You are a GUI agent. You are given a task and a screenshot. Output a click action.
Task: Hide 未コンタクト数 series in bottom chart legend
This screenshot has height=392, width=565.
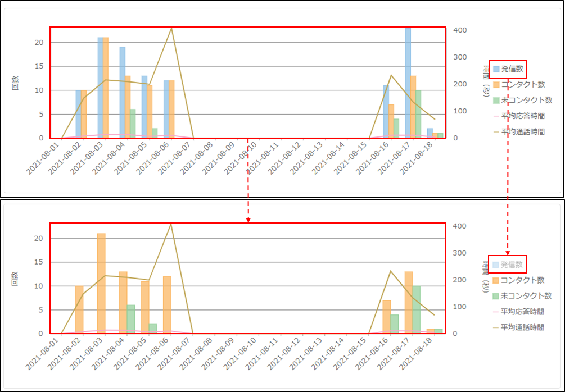pos(526,296)
